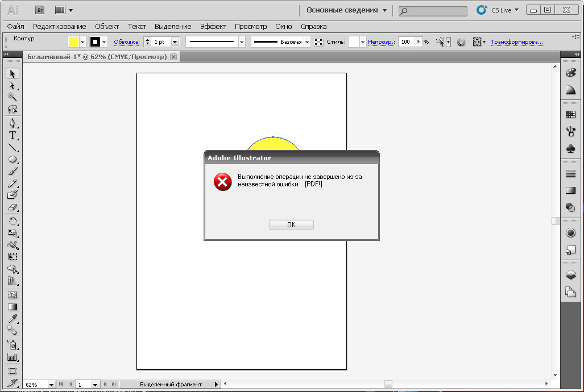Select the Type tool

coord(13,135)
